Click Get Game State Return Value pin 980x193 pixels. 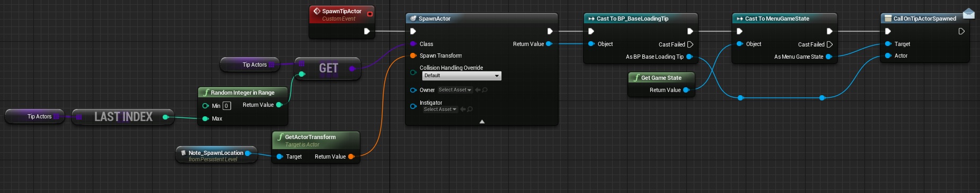pyautogui.click(x=686, y=90)
